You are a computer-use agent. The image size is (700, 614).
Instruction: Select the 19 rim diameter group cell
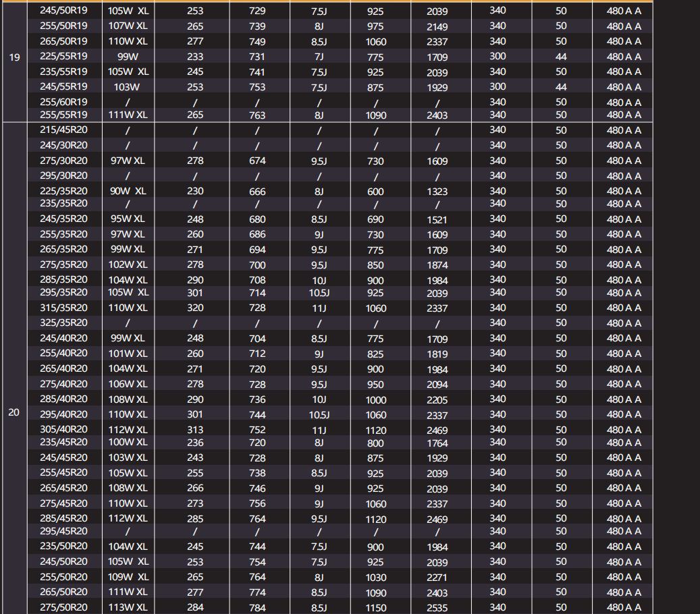click(x=14, y=57)
